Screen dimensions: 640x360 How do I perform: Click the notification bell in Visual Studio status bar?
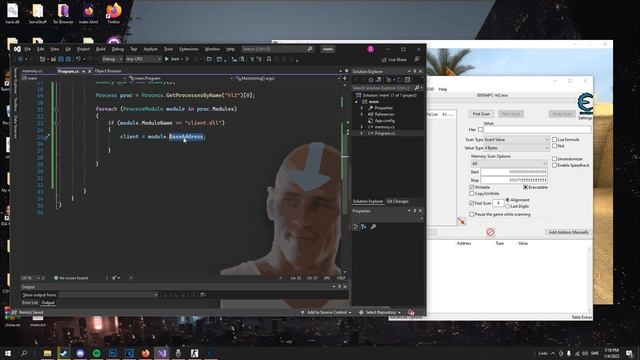[x=411, y=313]
